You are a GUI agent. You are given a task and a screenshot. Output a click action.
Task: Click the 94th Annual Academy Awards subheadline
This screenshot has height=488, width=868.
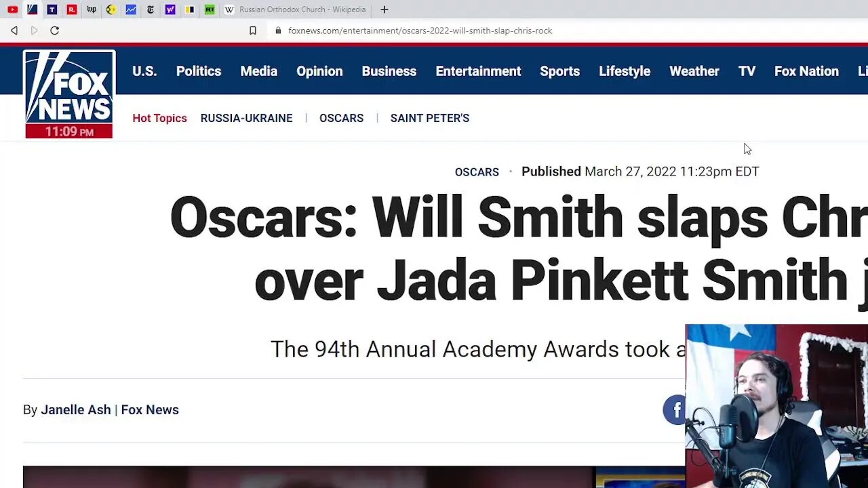pyautogui.click(x=478, y=349)
